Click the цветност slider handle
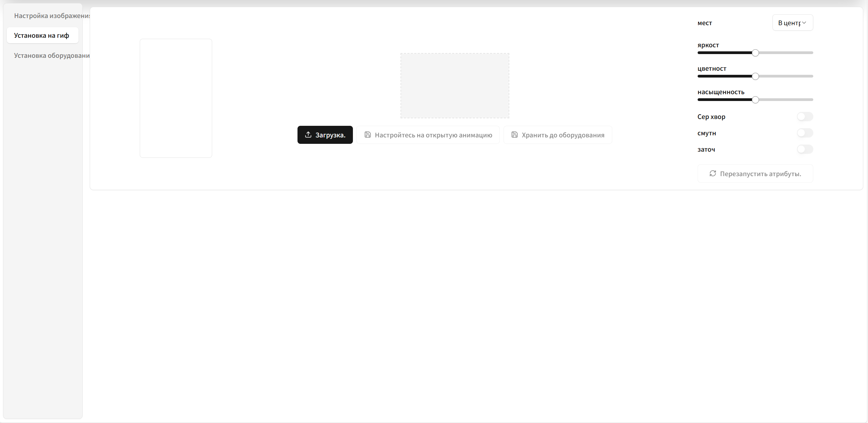This screenshot has width=868, height=423. (x=755, y=76)
